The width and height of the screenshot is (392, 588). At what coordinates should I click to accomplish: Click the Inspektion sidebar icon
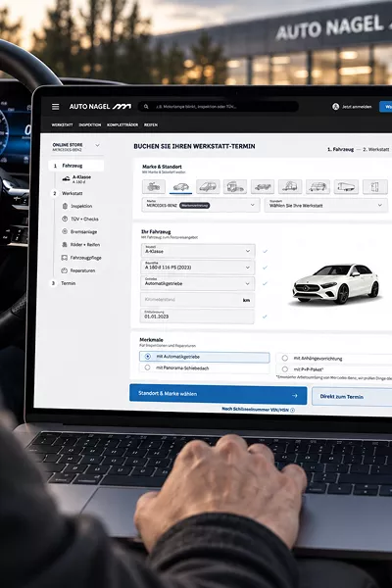[65, 206]
